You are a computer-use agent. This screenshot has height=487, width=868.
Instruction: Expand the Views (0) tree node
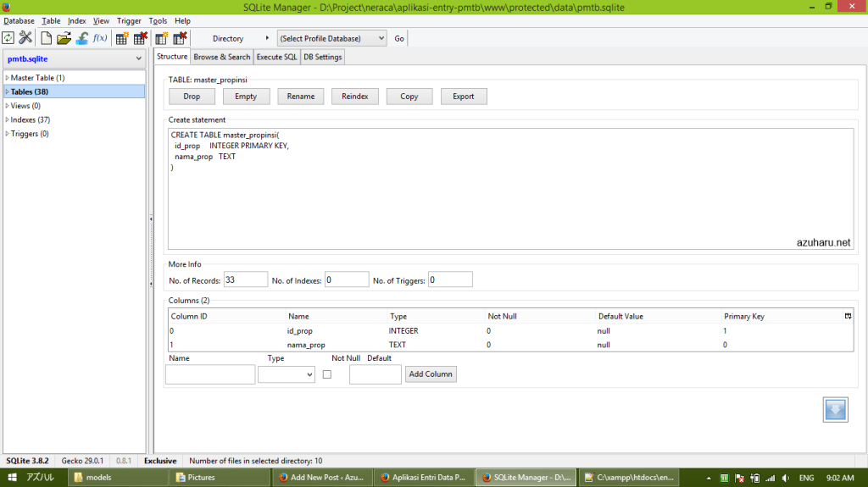(7, 106)
